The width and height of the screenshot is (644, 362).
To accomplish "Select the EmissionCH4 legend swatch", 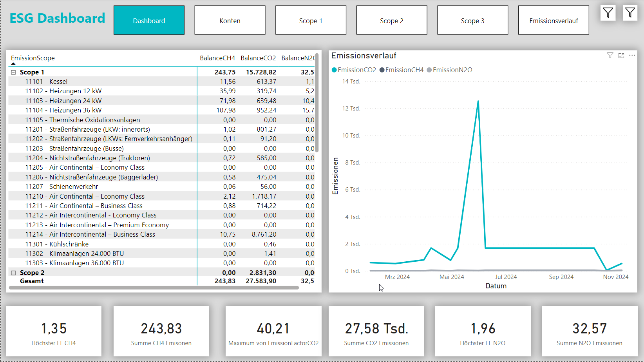I will (x=382, y=70).
